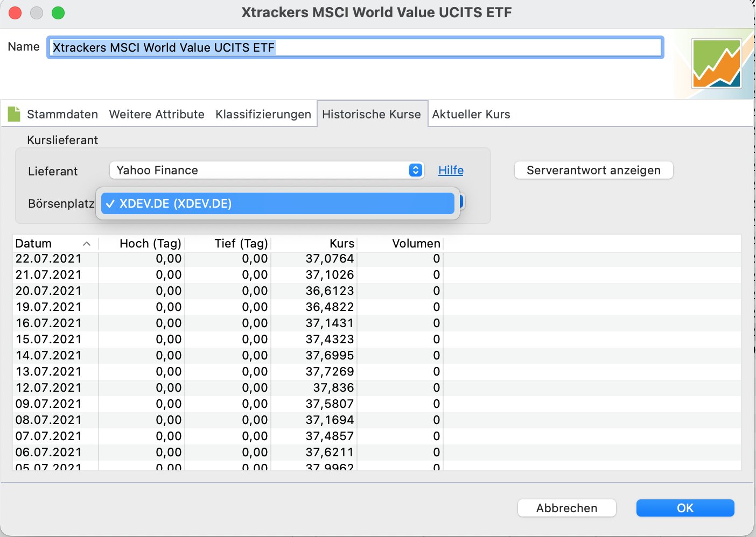Click the Kurs value 37,6211
The height and width of the screenshot is (537, 756).
[x=330, y=452]
